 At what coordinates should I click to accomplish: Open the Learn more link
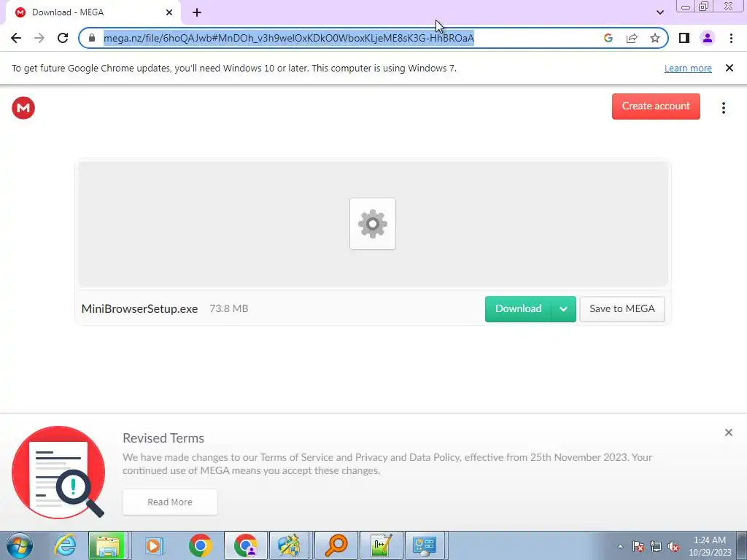(x=688, y=69)
